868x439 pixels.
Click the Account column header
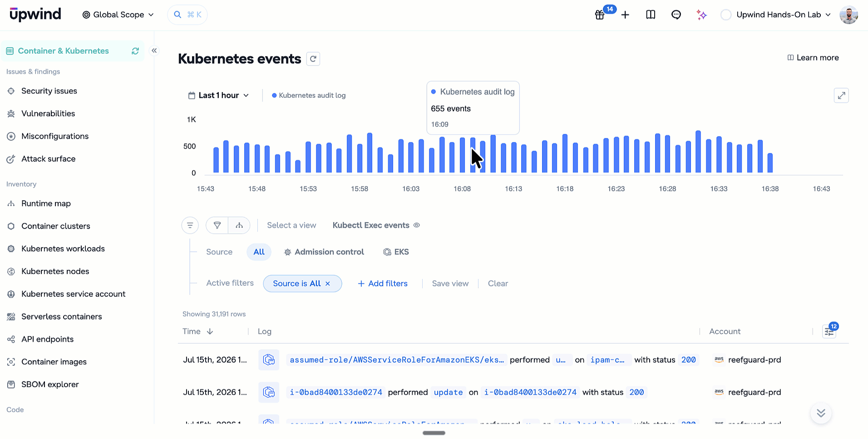click(x=725, y=332)
